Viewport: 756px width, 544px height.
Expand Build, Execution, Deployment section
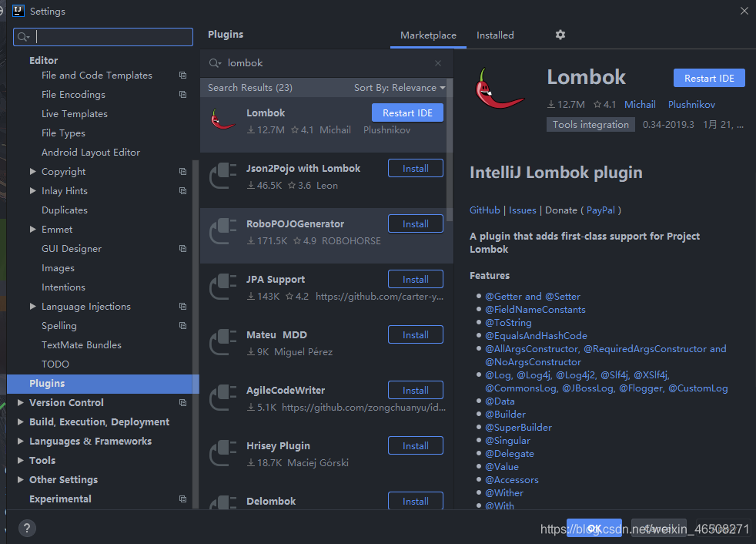[21, 422]
